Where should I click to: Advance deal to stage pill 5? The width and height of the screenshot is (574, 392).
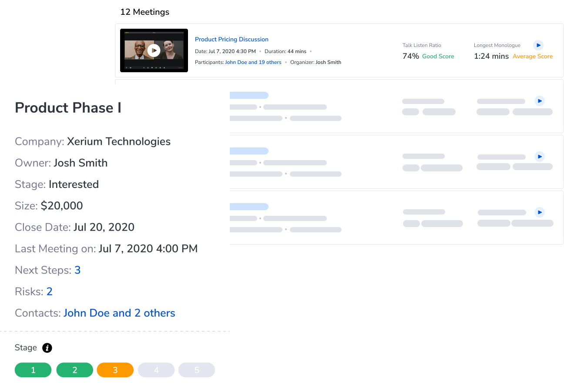[196, 370]
